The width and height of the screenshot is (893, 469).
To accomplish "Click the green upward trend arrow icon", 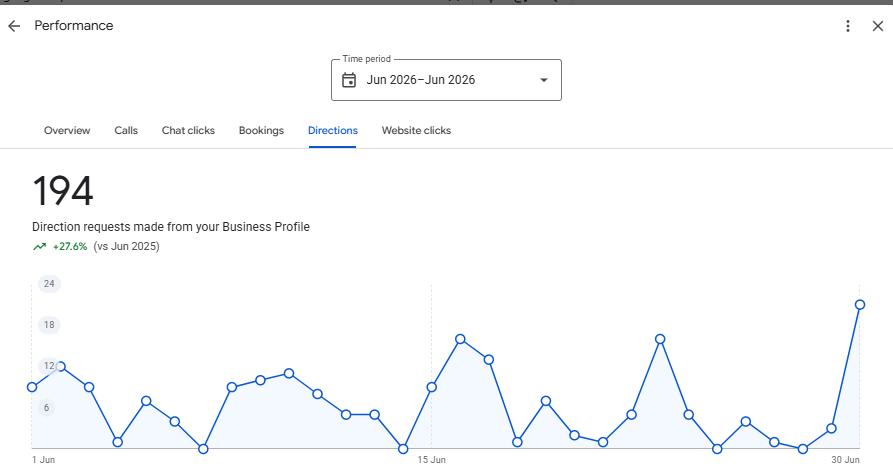I will pos(39,246).
